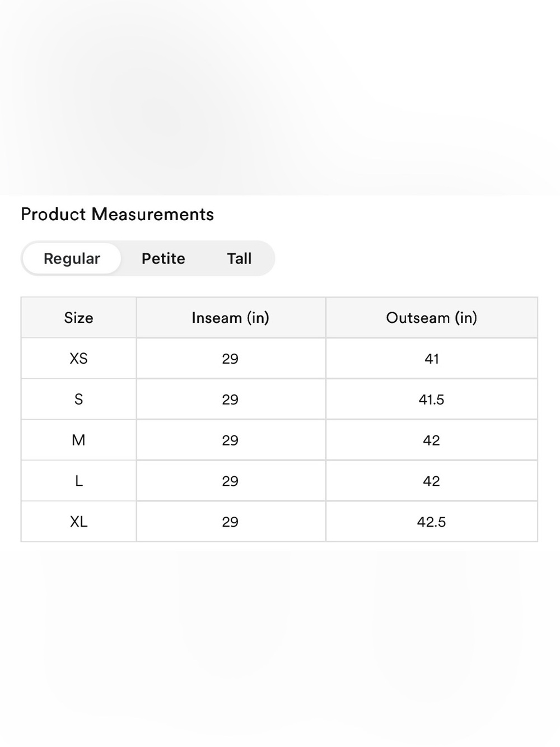Select the M size row label

78,440
